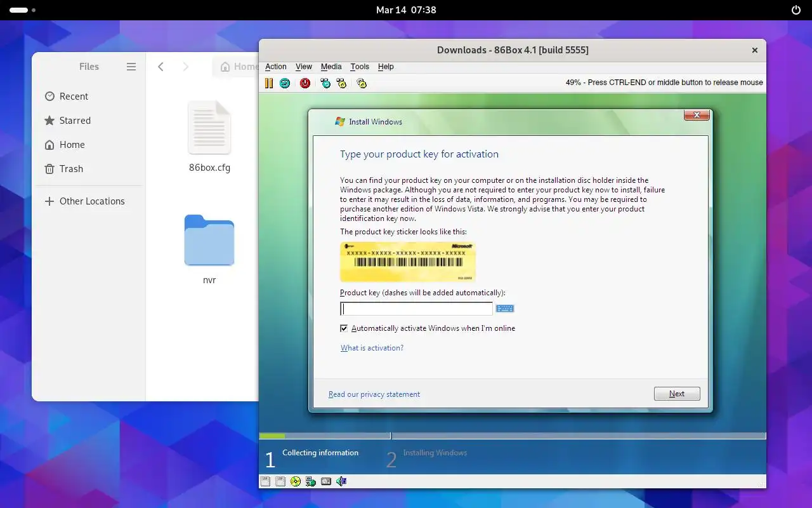This screenshot has height=508, width=812.
Task: Select the 86box.cfg file icon
Action: click(209, 128)
